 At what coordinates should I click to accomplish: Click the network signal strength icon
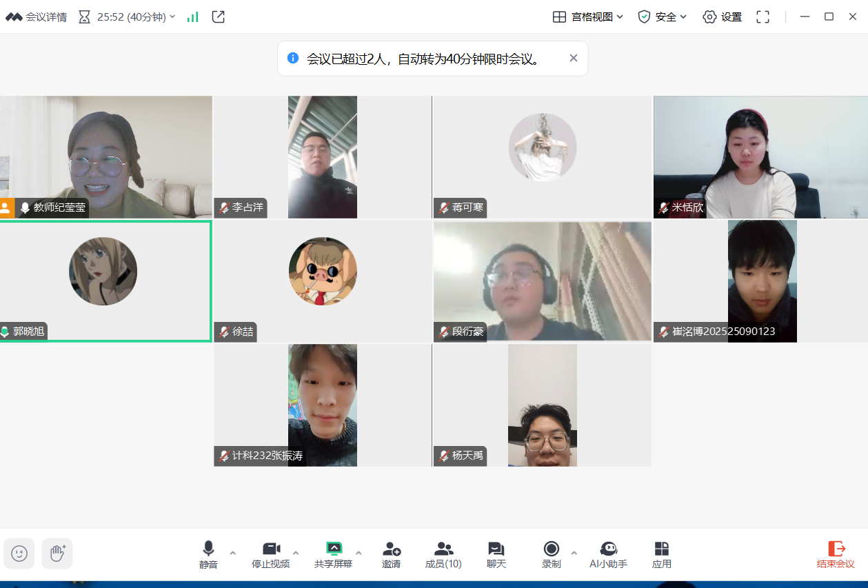tap(193, 17)
